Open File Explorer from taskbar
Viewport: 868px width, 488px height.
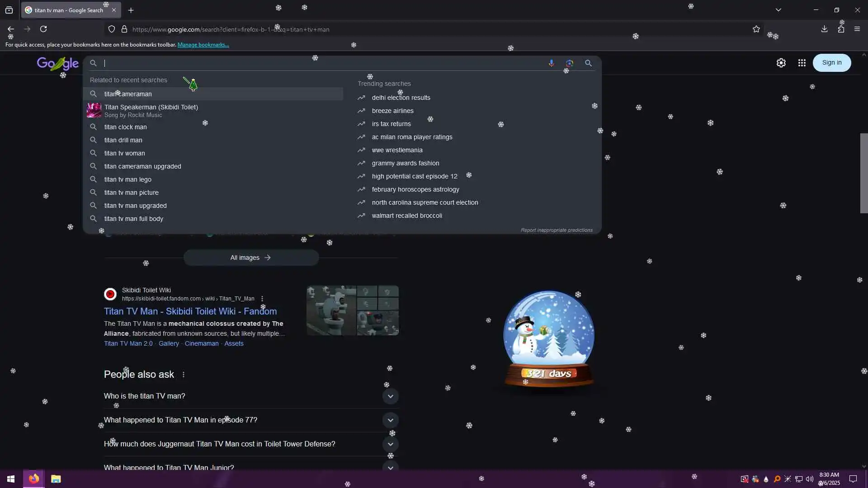pos(56,479)
